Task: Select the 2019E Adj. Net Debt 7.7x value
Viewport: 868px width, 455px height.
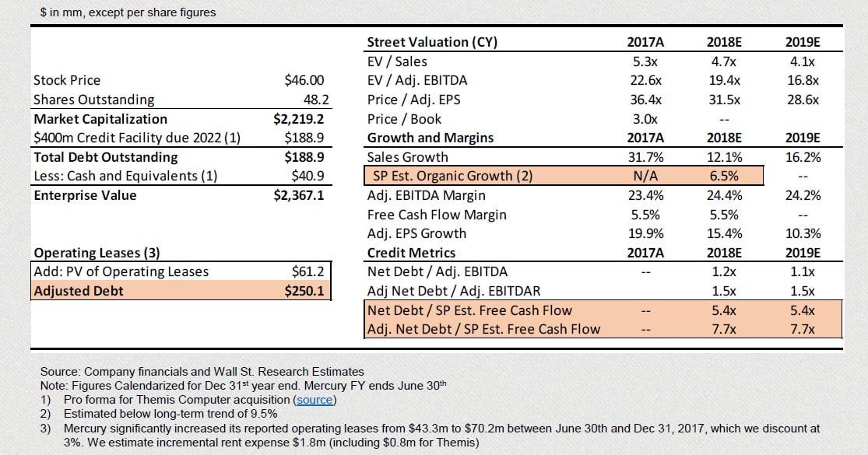Action: (x=803, y=329)
